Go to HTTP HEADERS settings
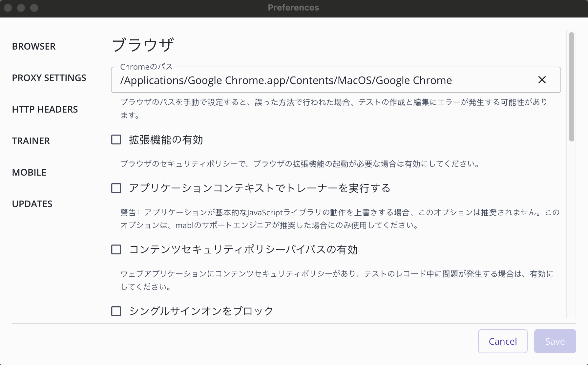The height and width of the screenshot is (365, 588). pos(45,109)
